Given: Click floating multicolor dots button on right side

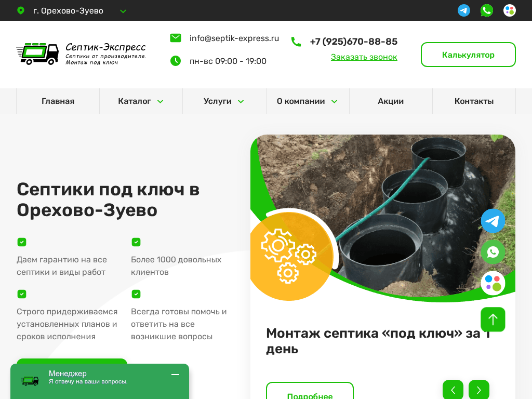Looking at the screenshot, I should click(x=493, y=283).
